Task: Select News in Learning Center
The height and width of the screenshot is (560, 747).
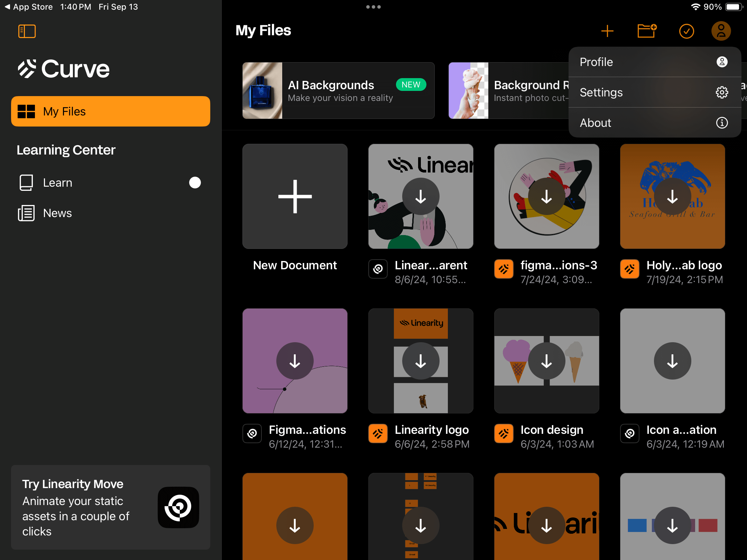Action: (57, 212)
